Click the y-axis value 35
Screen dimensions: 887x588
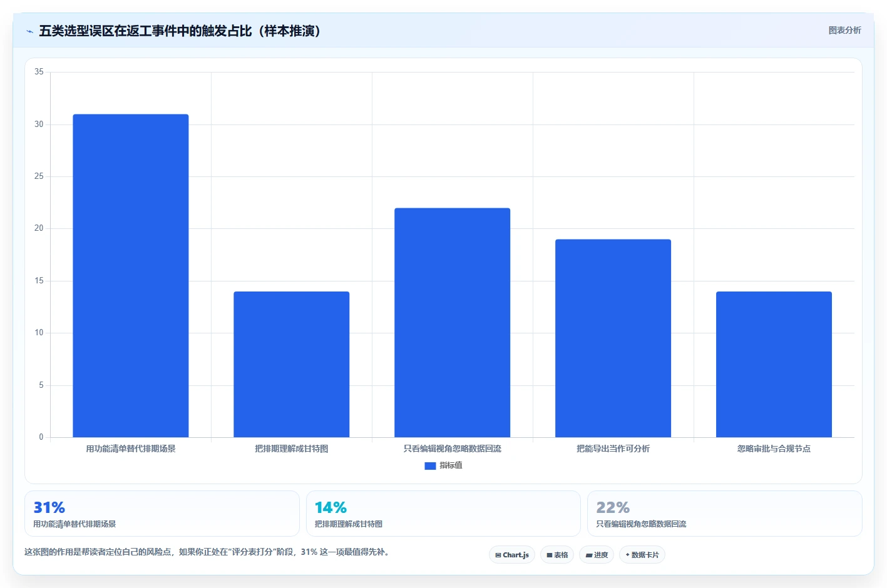39,72
